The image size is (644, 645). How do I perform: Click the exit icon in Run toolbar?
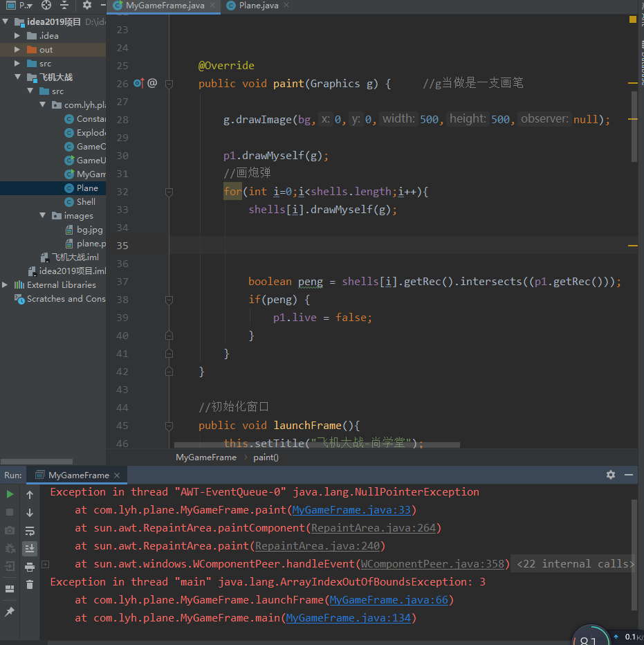pos(10,566)
